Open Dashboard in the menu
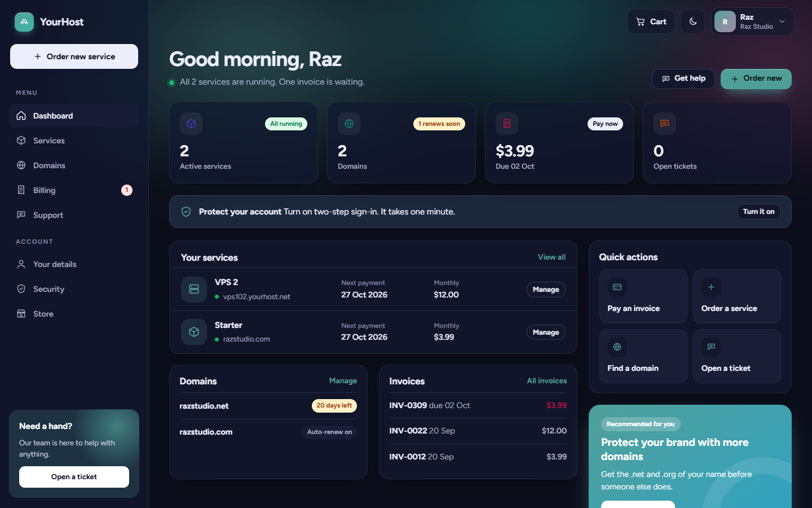This screenshot has height=508, width=812. tap(74, 116)
